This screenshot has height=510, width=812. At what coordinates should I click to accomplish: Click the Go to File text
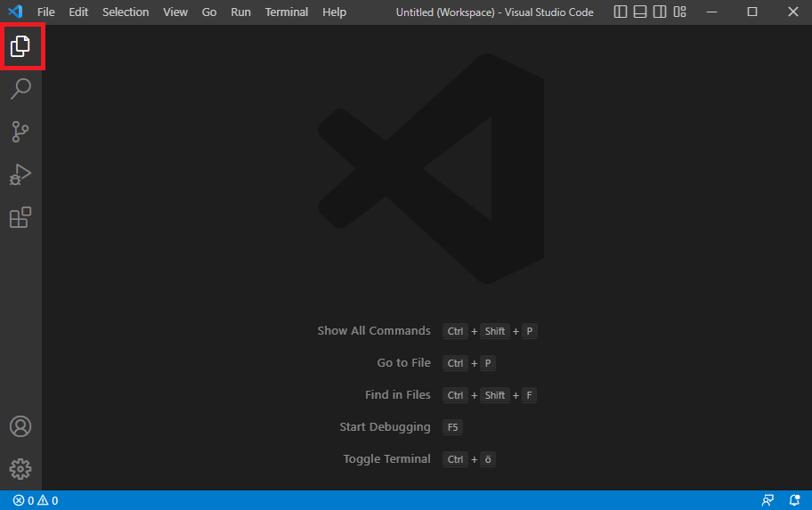pos(404,363)
